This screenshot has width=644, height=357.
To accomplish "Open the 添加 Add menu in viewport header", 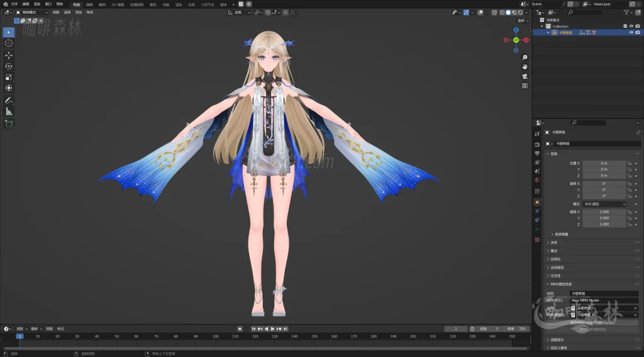I will point(79,13).
